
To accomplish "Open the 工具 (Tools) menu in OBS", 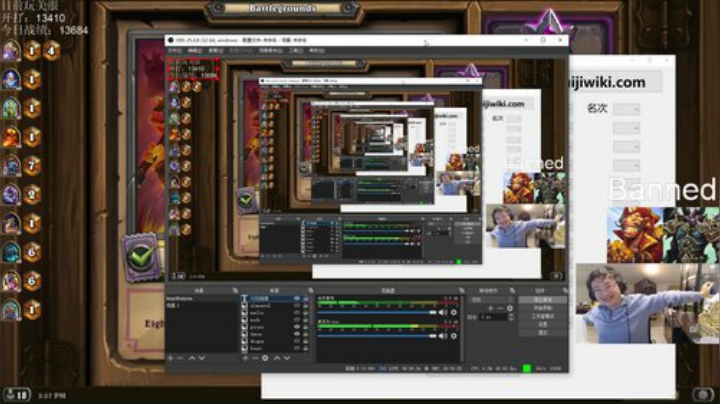I will [296, 50].
